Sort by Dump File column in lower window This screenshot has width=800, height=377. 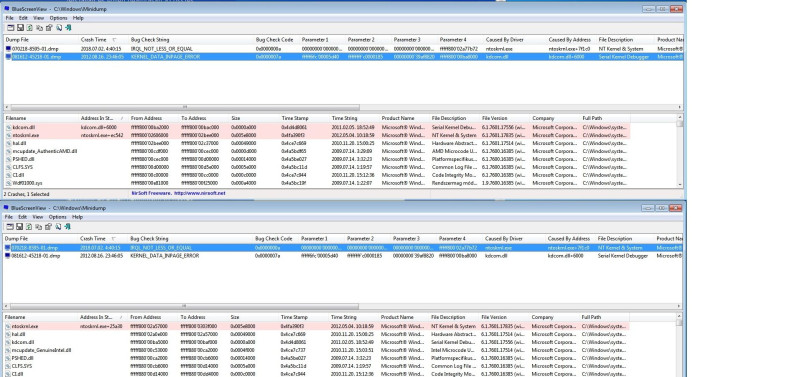pyautogui.click(x=40, y=238)
